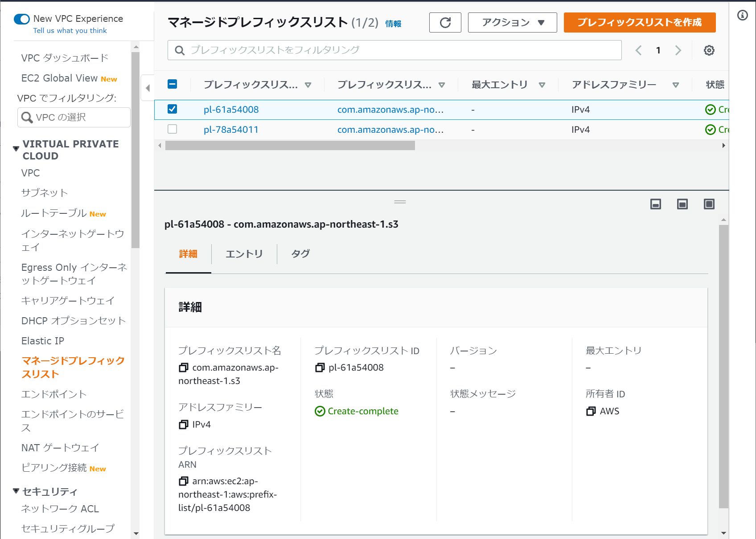
Task: Open the pl-61a54008 prefix list link
Action: coord(231,110)
